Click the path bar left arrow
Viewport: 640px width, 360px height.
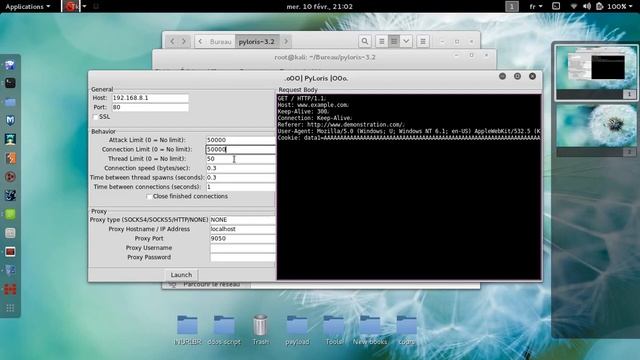200,41
